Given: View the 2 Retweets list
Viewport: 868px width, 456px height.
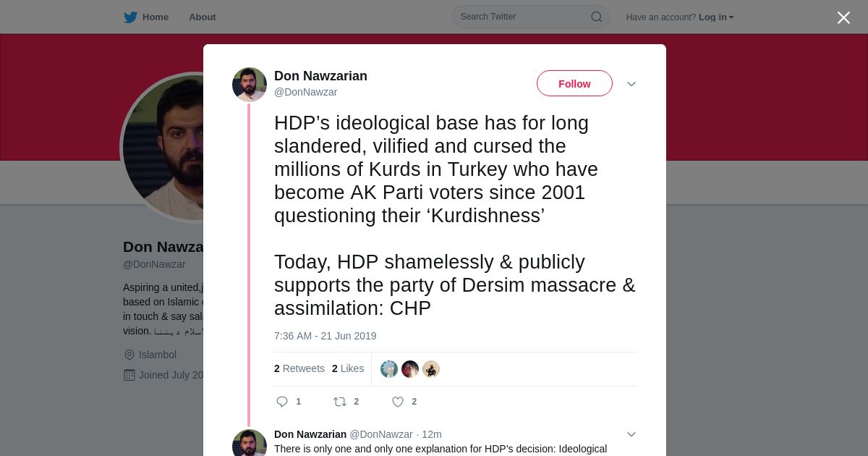Looking at the screenshot, I should pyautogui.click(x=299, y=368).
